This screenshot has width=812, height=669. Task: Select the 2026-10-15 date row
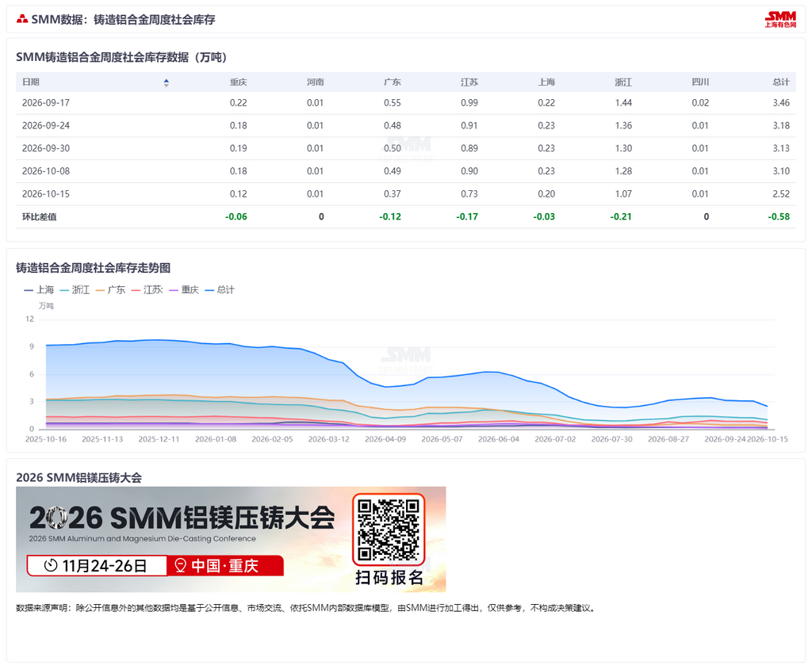point(406,193)
